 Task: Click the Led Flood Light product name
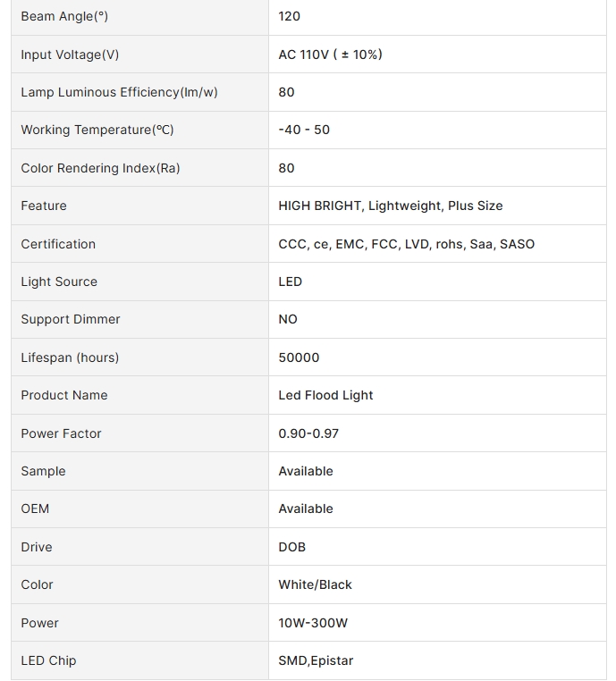point(325,395)
